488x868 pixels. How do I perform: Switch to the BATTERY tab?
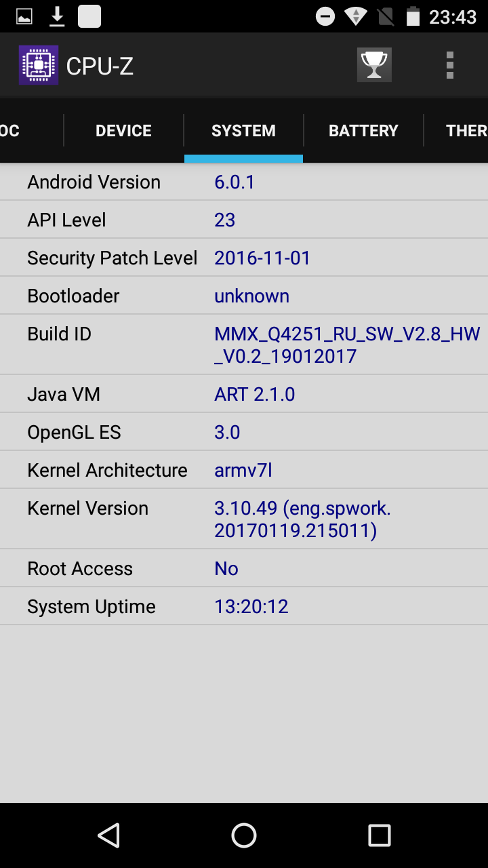[363, 131]
